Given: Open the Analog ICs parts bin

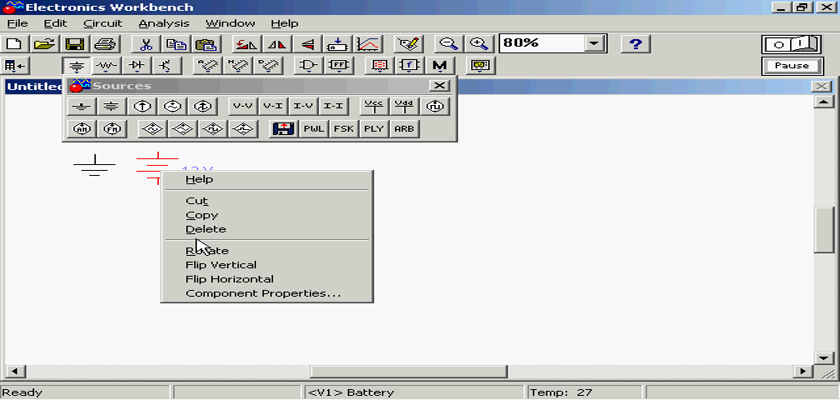Looking at the screenshot, I should 207,66.
